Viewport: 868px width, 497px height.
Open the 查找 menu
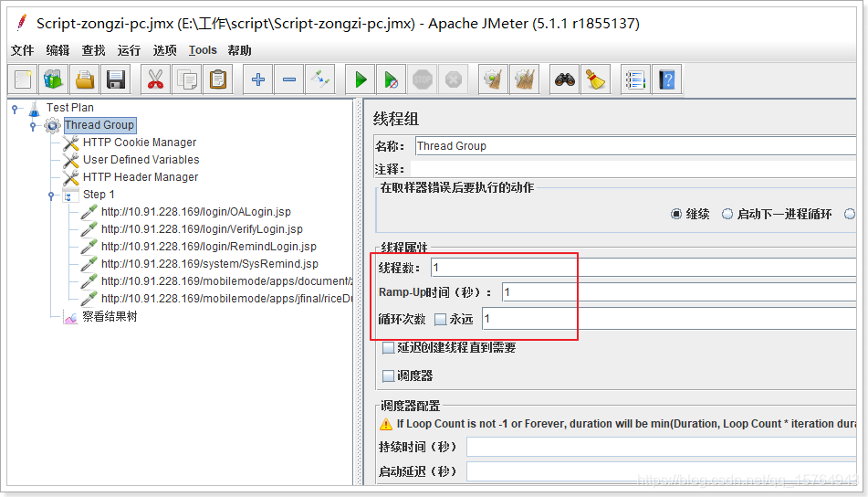(93, 50)
